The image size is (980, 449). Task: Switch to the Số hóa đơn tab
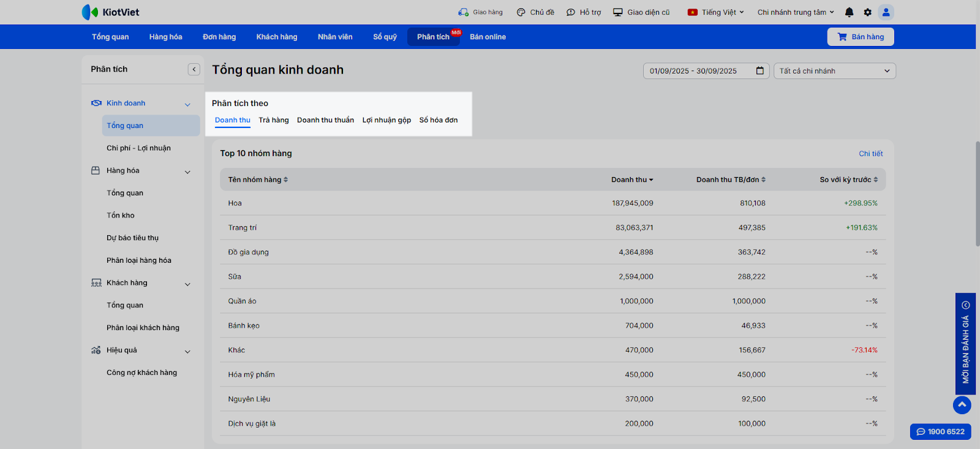click(439, 120)
